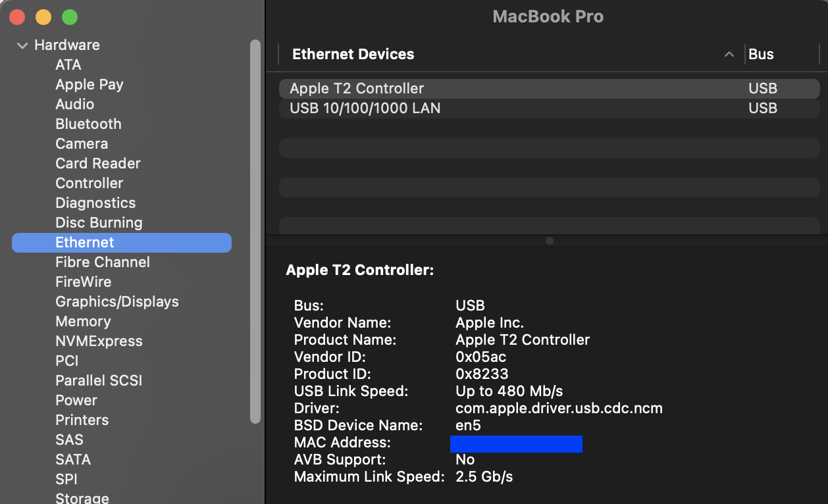The image size is (828, 504).
Task: Select Graphics/Displays in sidebar
Action: (117, 302)
